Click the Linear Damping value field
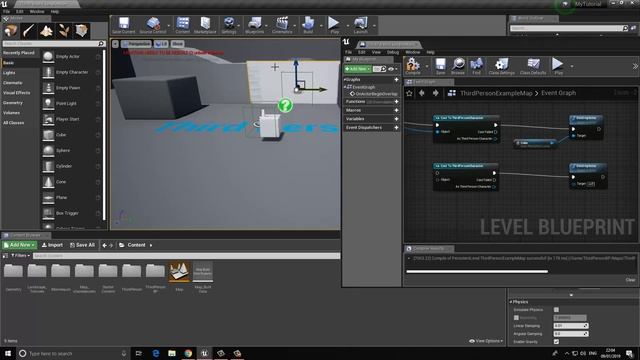This screenshot has height=360, width=640. coord(571,326)
